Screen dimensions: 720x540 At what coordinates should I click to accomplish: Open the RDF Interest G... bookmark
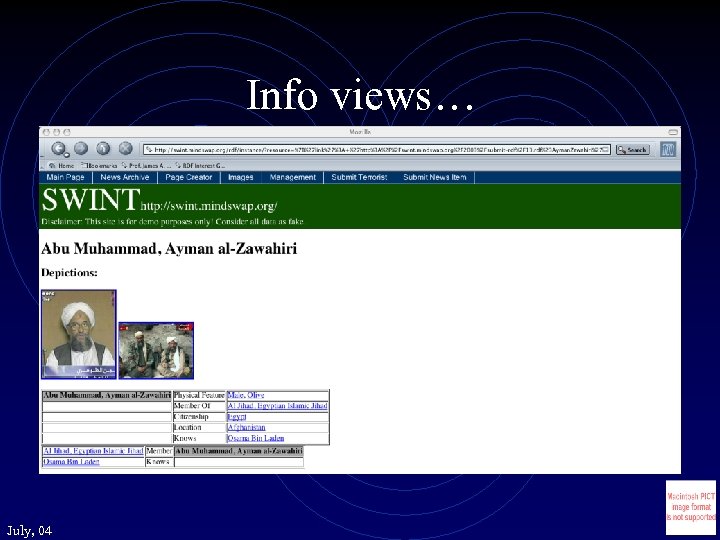(200, 166)
